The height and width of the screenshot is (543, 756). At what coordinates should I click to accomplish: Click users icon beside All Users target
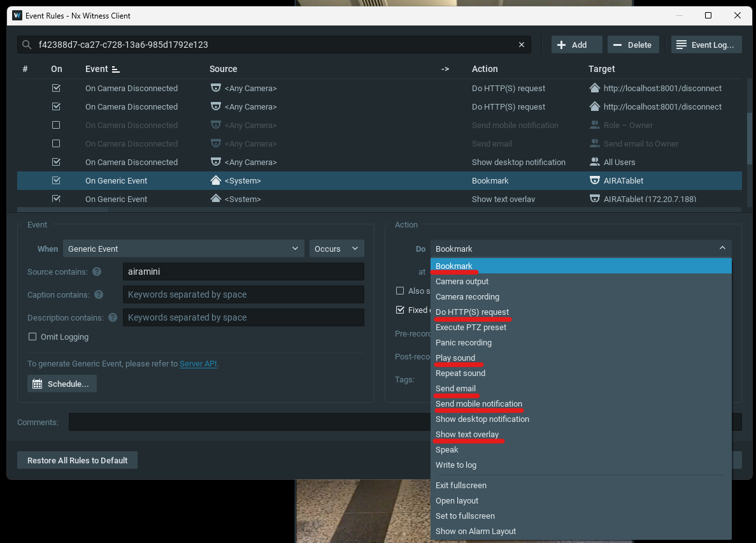(x=594, y=162)
